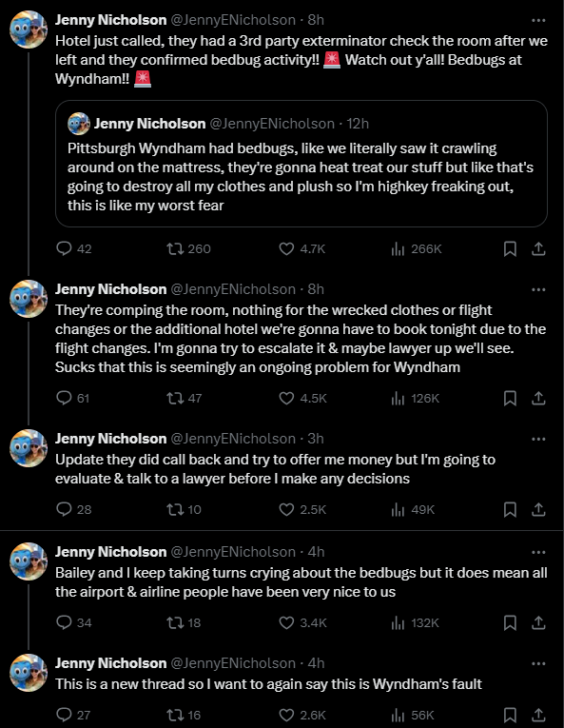
Task: Open more options for 'They're comping the room' tweet
Action: click(538, 289)
